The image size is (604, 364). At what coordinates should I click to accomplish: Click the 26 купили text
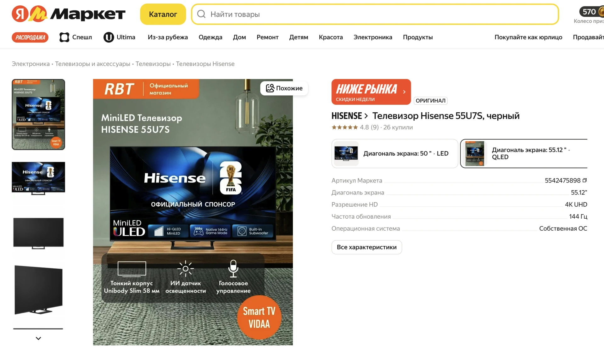(x=398, y=127)
